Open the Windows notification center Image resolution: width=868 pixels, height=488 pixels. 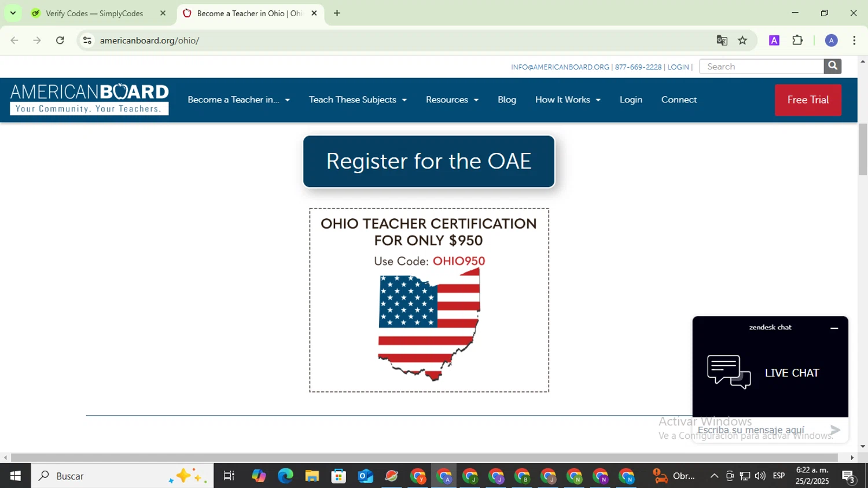[849, 476]
